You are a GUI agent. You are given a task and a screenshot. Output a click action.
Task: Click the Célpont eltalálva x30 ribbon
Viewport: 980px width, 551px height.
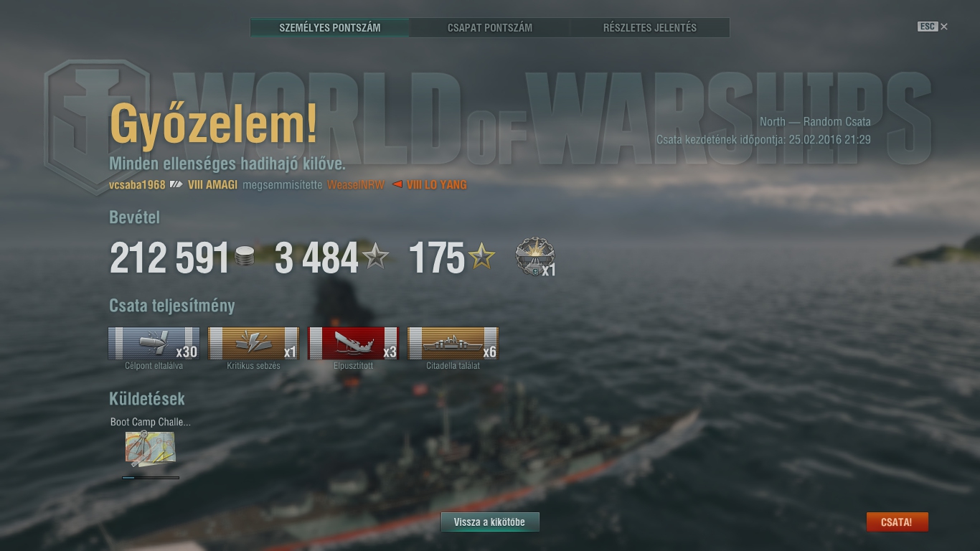tap(154, 344)
